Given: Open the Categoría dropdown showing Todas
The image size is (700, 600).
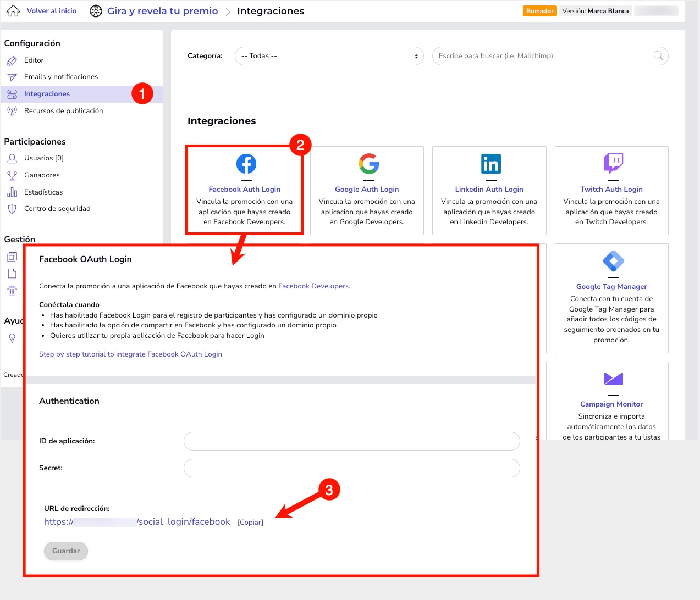Looking at the screenshot, I should pos(329,56).
